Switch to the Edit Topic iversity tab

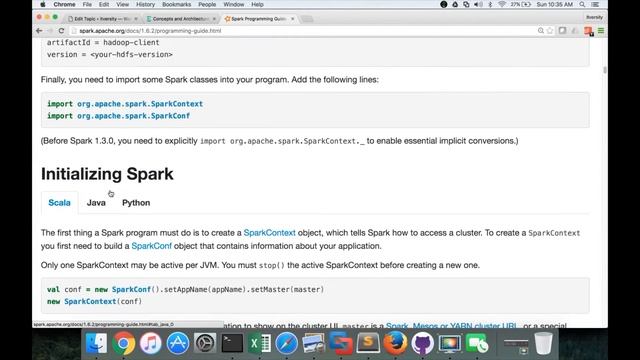point(102,19)
